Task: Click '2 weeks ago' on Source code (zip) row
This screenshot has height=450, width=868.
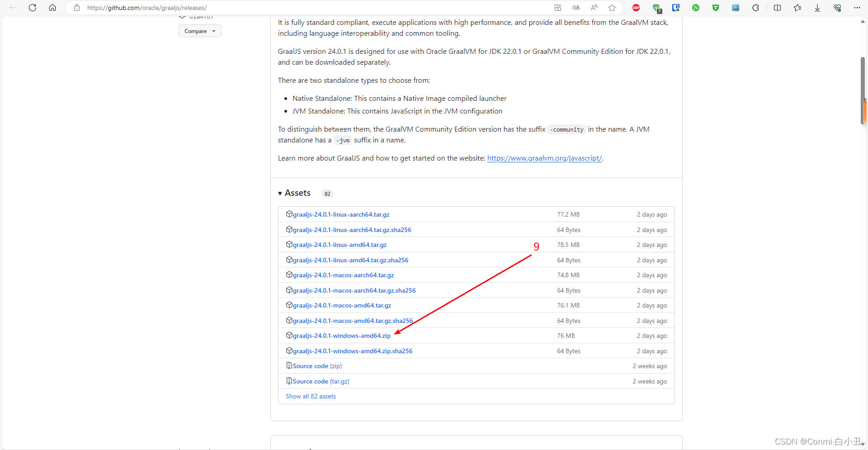Action: [650, 366]
